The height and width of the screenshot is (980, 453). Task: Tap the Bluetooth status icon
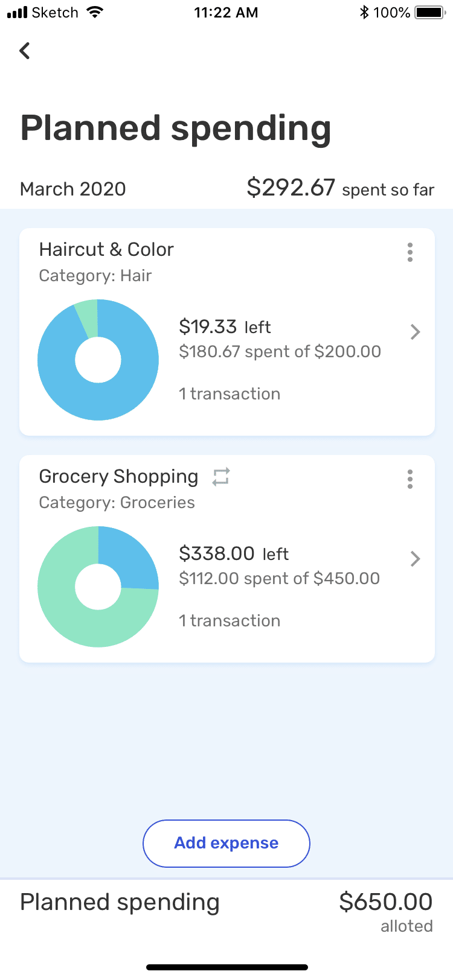click(x=364, y=13)
